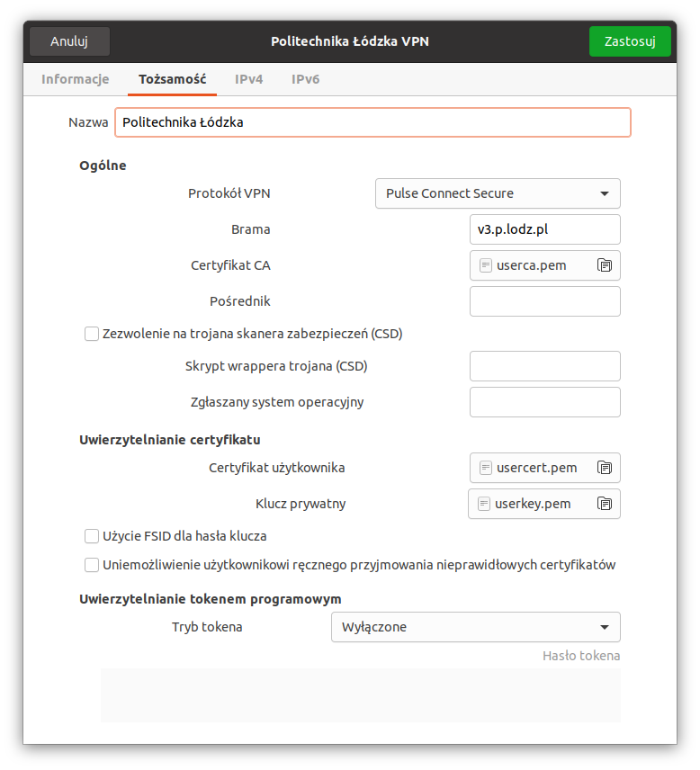Open the IPv4 tab
Viewport: 700px width, 770px height.
point(248,79)
